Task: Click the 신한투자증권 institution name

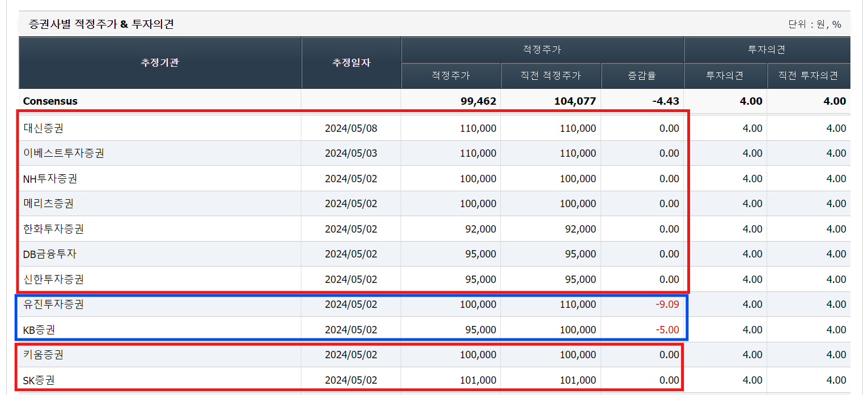Action: pyautogui.click(x=53, y=280)
